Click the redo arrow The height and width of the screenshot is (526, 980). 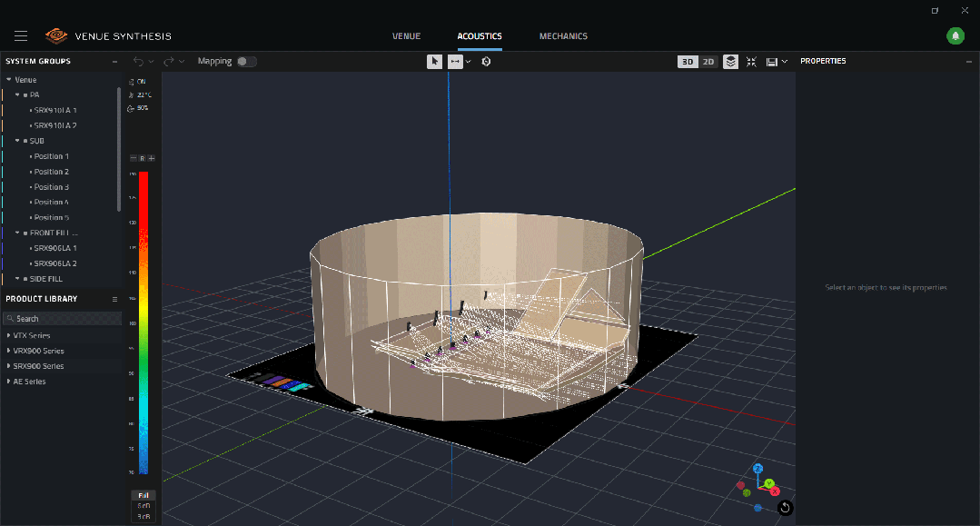(x=168, y=61)
